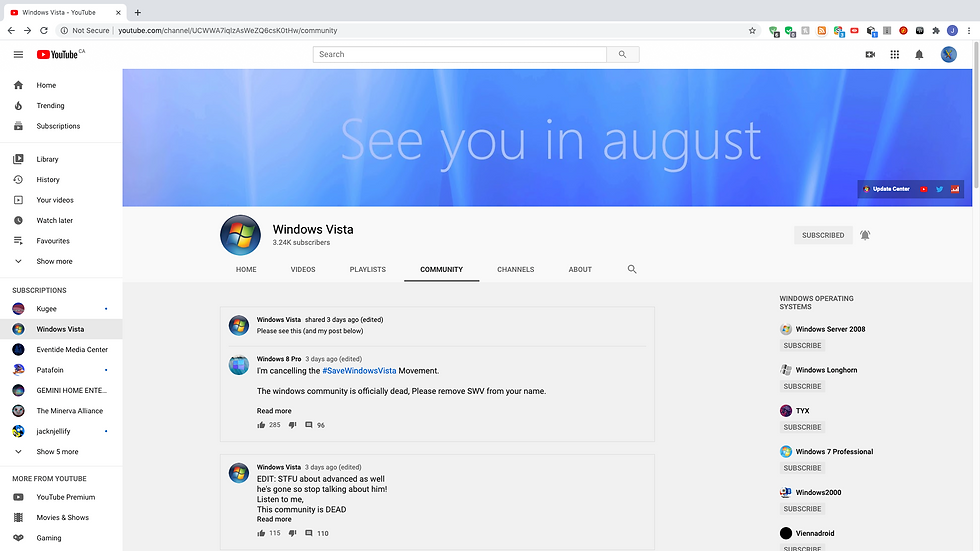
Task: Open the notifications bell in header
Action: coord(919,54)
